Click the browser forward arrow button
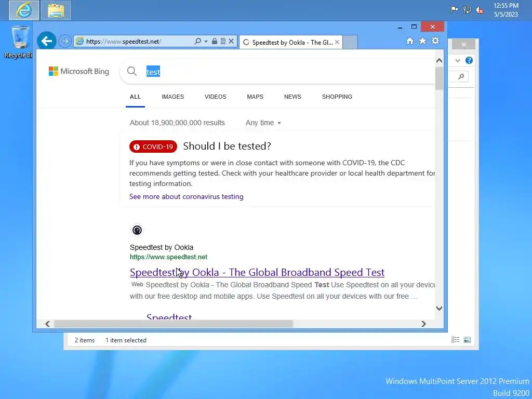Screen dimensions: 532x399 coord(64,42)
